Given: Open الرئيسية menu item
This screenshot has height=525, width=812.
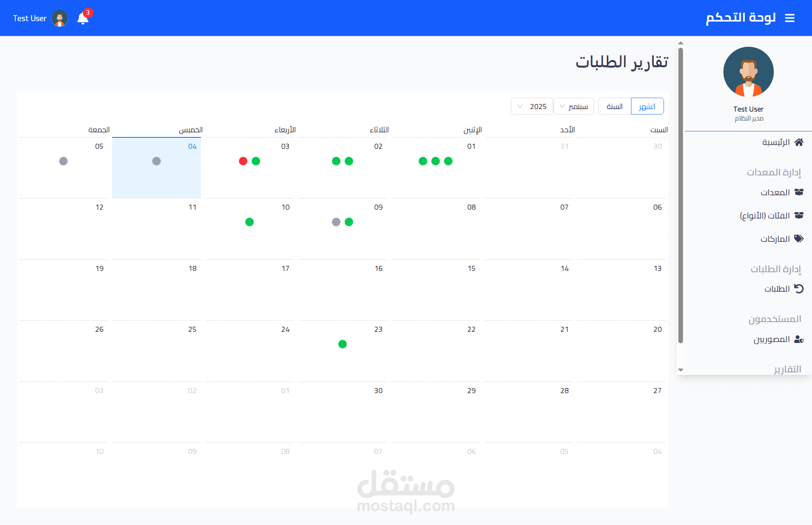Looking at the screenshot, I should click(776, 142).
